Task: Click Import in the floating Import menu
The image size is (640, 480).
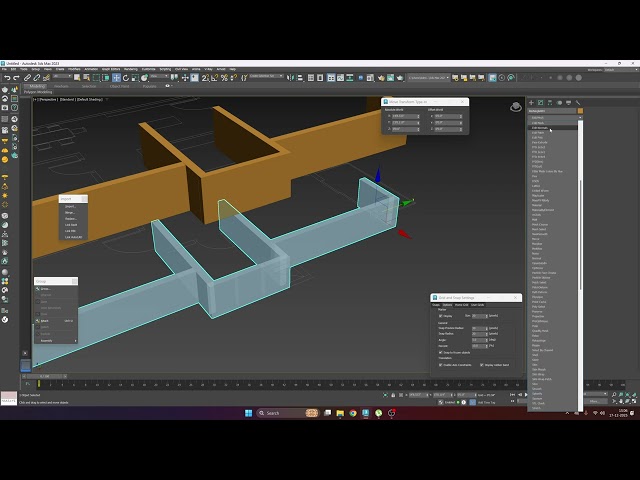Action: click(x=70, y=207)
